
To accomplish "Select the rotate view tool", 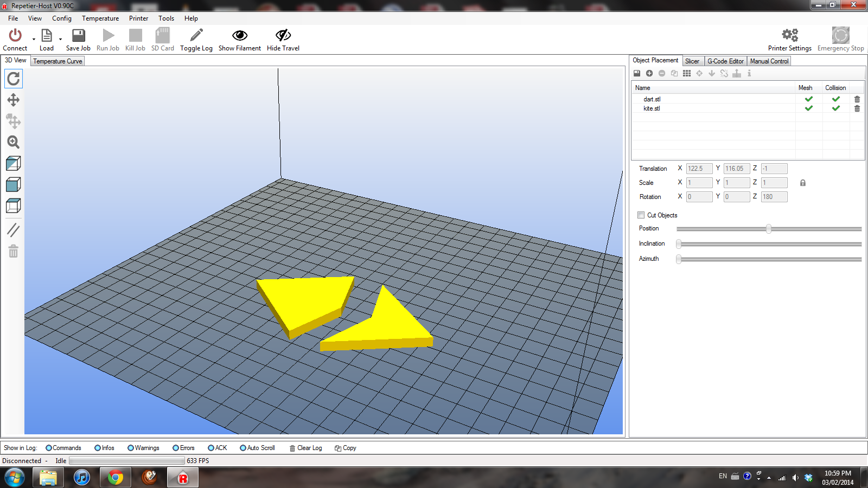I will (13, 79).
